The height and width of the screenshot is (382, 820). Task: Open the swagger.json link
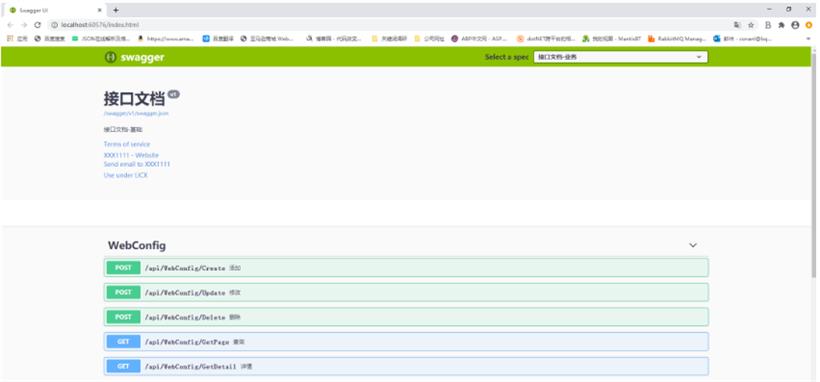click(136, 113)
